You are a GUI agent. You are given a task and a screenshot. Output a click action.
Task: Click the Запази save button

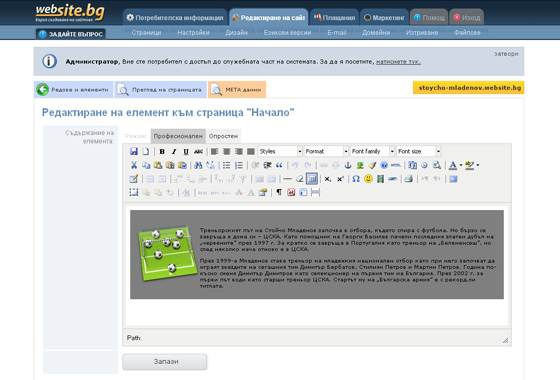[165, 362]
